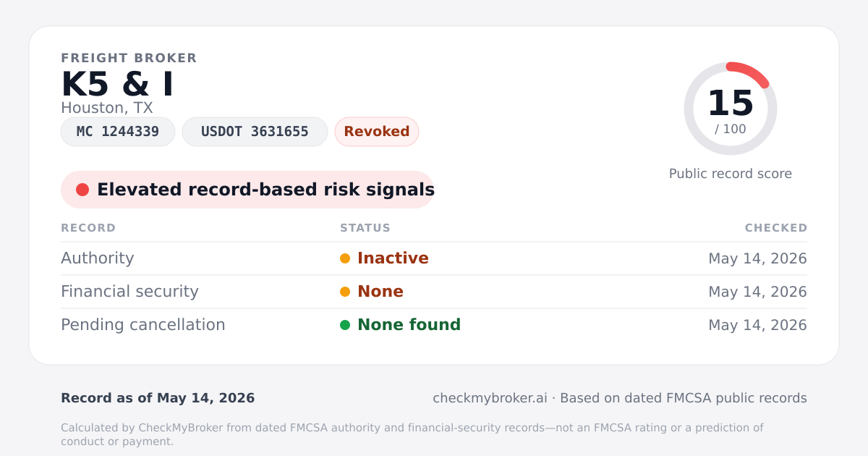Image resolution: width=868 pixels, height=456 pixels.
Task: Select the MC 1244339 badge
Action: click(x=118, y=132)
